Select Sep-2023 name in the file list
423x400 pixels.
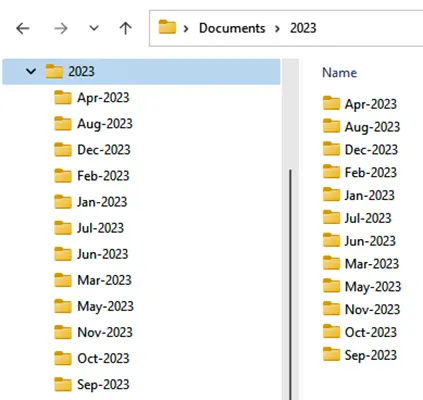pos(371,355)
